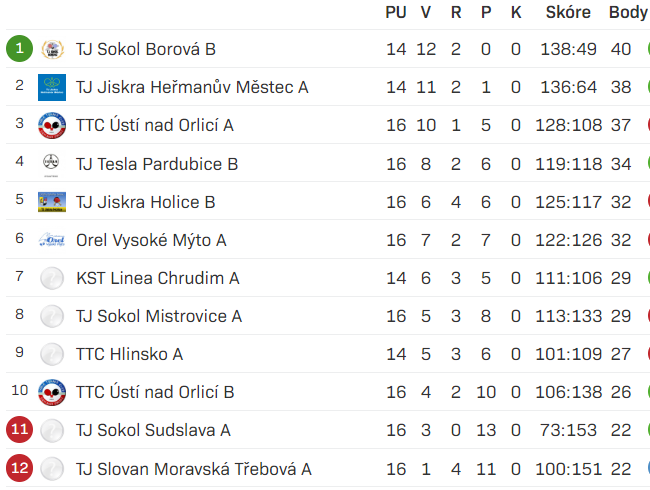Open TJ Slovan Moravská Třebová A link
Screen dimensions: 650x490
[x=194, y=468]
